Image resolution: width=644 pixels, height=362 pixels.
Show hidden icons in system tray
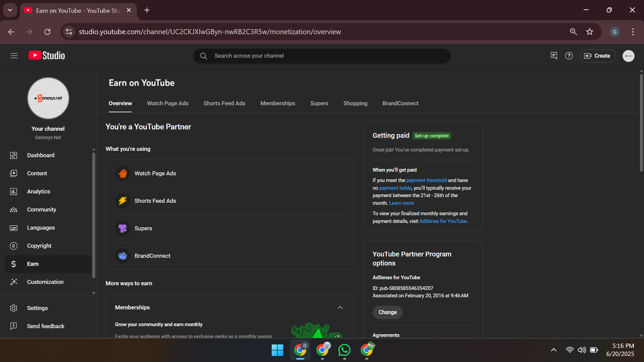pos(554,350)
